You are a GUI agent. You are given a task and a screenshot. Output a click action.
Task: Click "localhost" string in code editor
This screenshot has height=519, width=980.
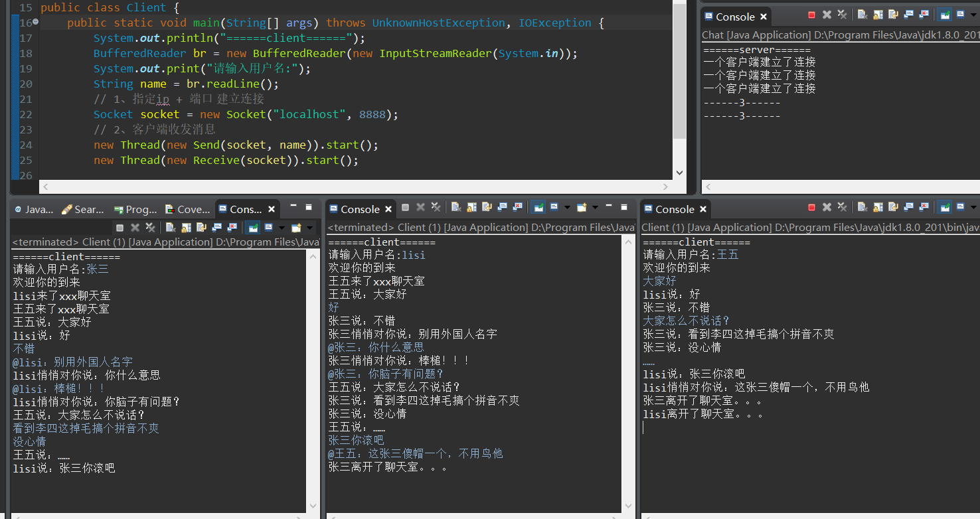[x=309, y=114]
